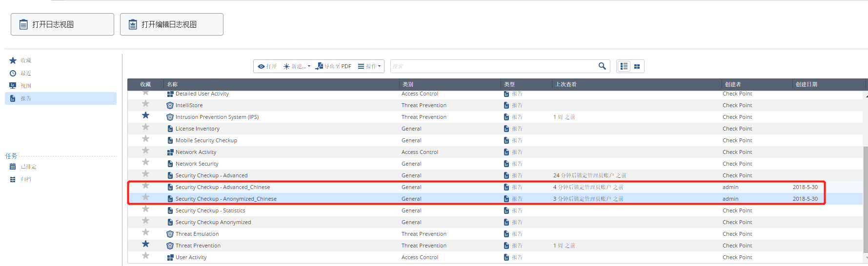Expand the 操作 actions dropdown
This screenshot has width=868, height=266.
[x=369, y=66]
